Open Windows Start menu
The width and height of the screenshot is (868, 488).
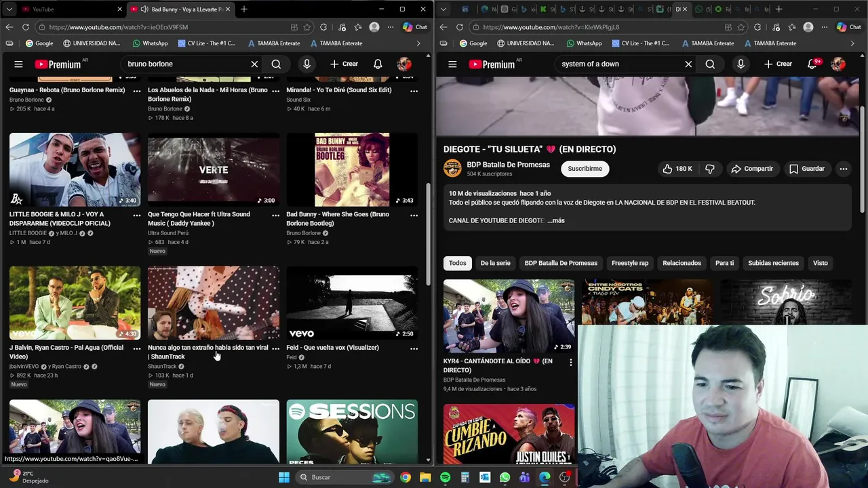[x=284, y=477]
